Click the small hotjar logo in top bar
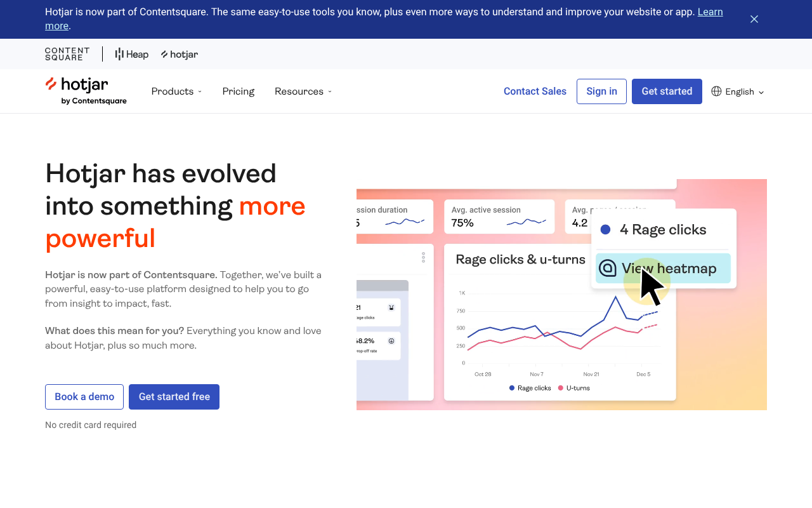The width and height of the screenshot is (812, 508). click(x=180, y=55)
